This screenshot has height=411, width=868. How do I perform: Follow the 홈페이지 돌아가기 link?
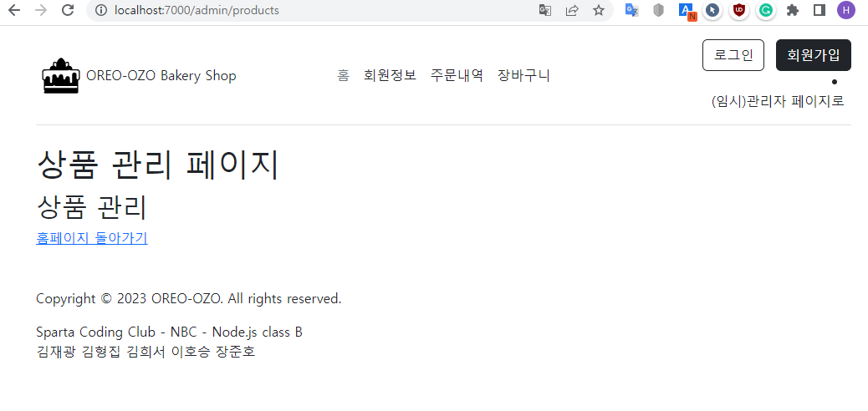coord(92,238)
